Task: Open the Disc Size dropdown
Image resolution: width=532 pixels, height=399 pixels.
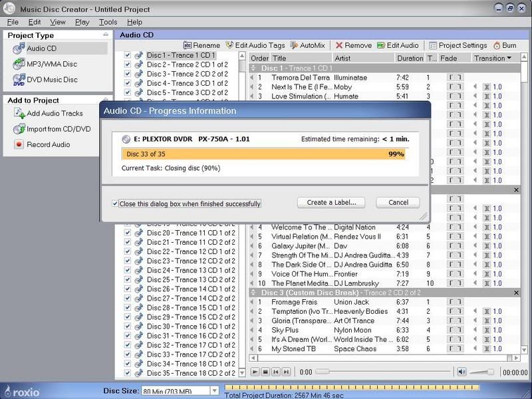Action: 214,391
